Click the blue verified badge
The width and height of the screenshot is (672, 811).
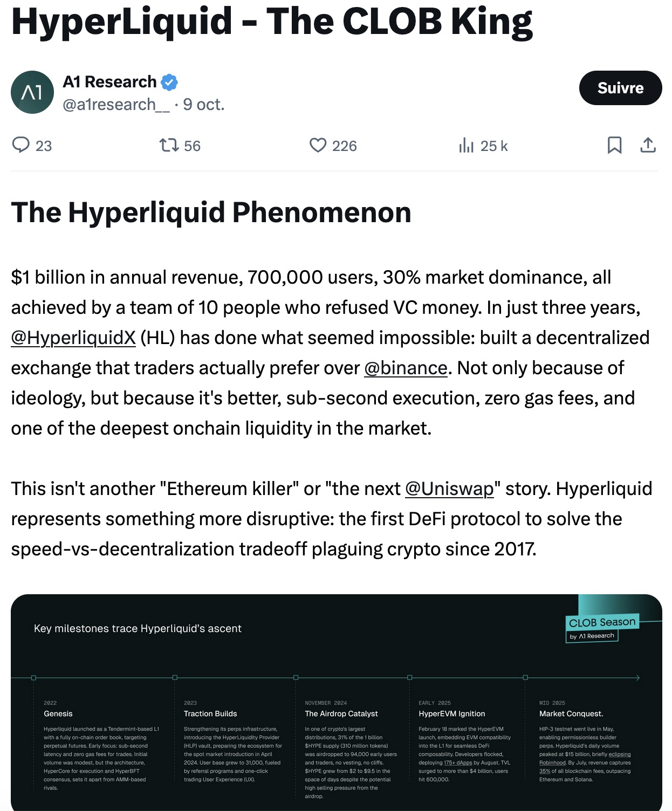[169, 82]
